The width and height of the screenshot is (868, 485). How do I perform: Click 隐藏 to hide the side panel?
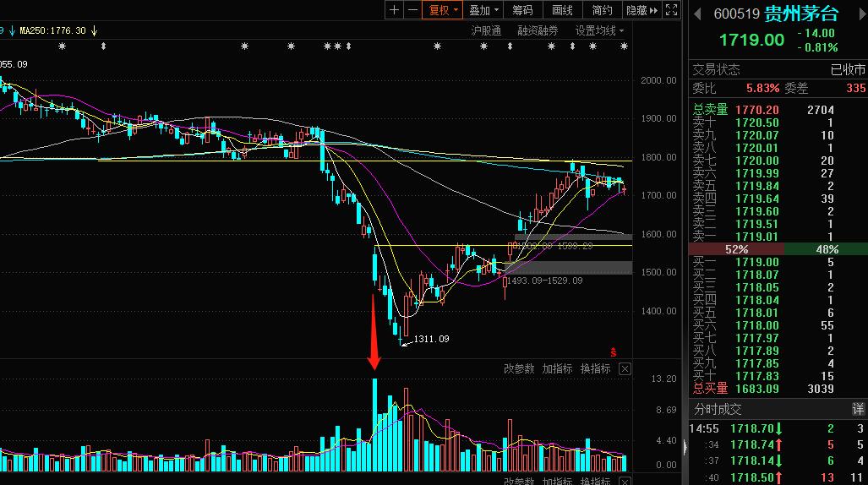(x=641, y=10)
